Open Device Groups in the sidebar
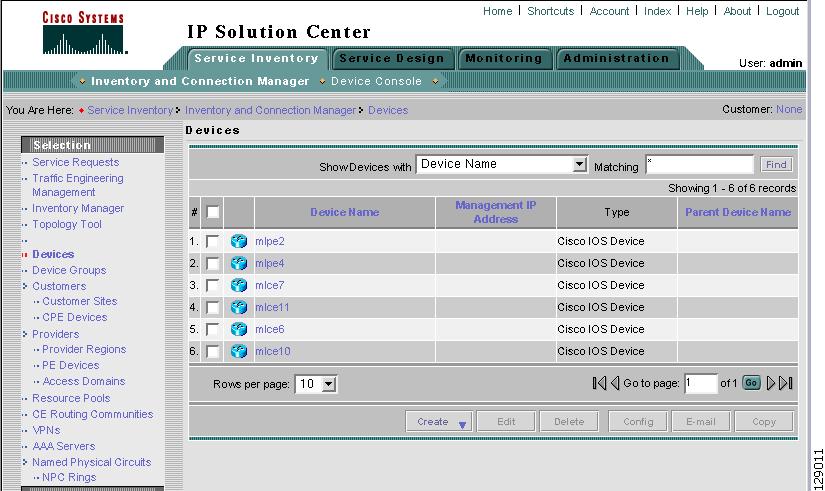 (x=69, y=270)
